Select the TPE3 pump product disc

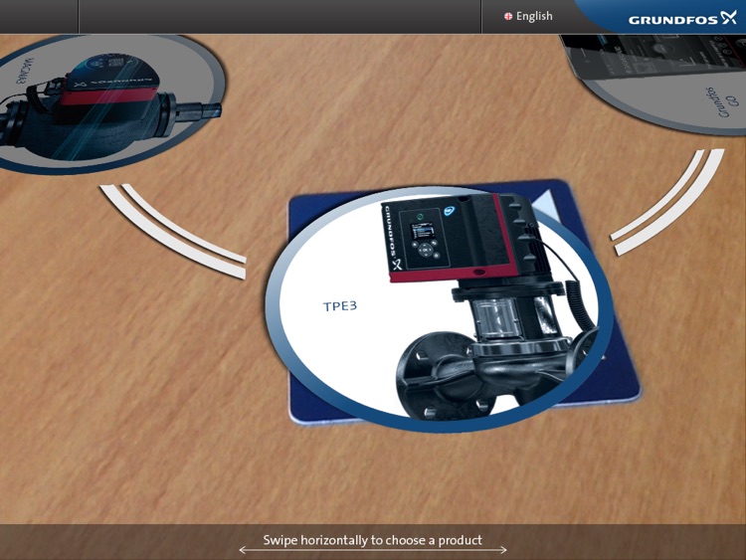click(x=438, y=308)
